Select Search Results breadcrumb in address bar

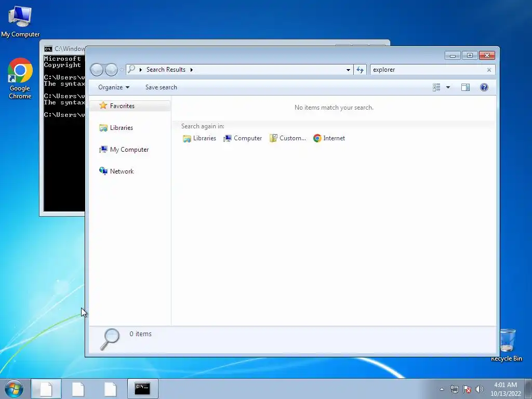166,70
